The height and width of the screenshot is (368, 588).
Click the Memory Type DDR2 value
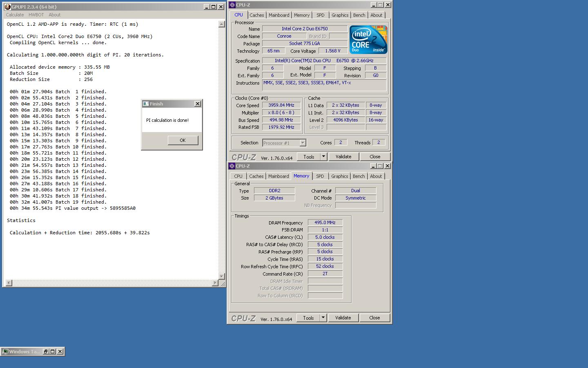click(x=274, y=191)
